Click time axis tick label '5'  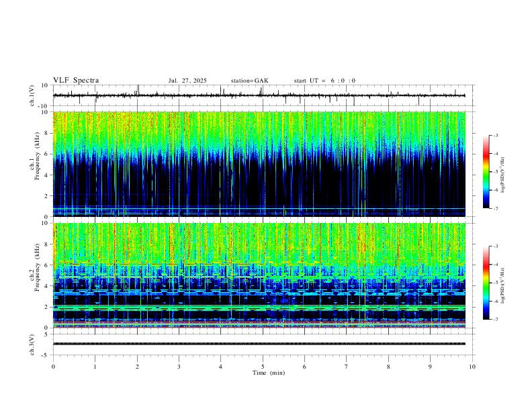[x=263, y=367]
